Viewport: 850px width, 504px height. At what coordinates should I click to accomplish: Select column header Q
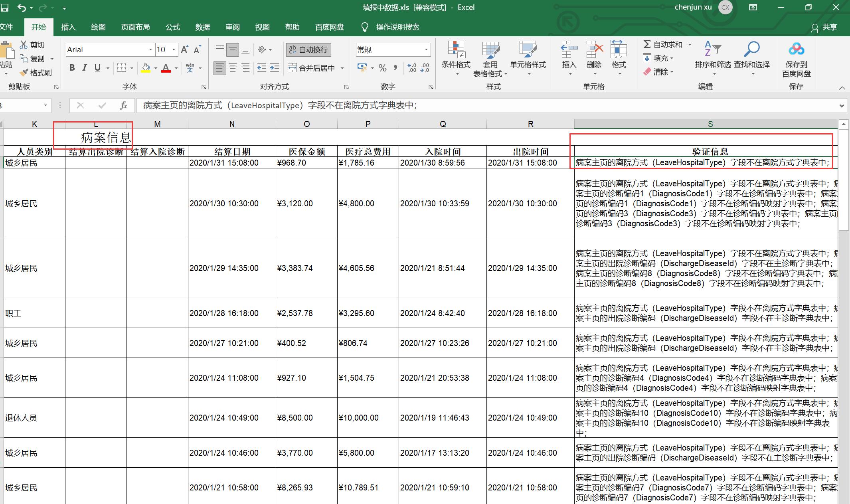(x=443, y=124)
